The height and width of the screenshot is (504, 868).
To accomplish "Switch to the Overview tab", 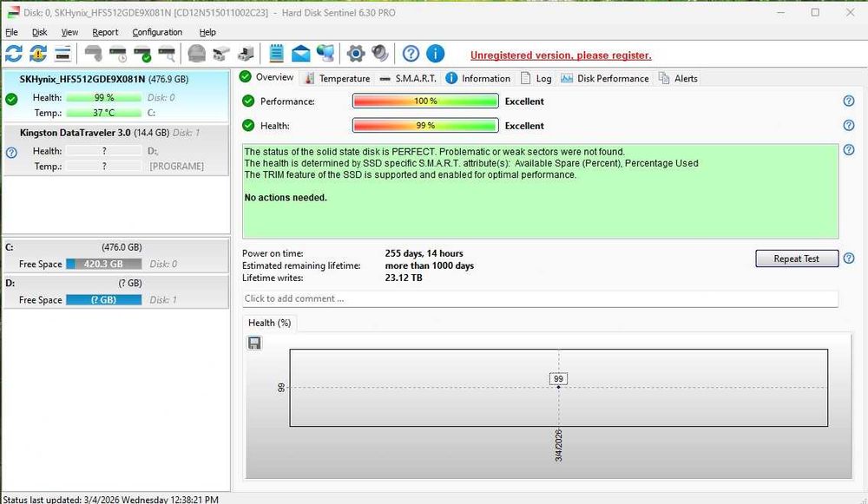I will [266, 77].
